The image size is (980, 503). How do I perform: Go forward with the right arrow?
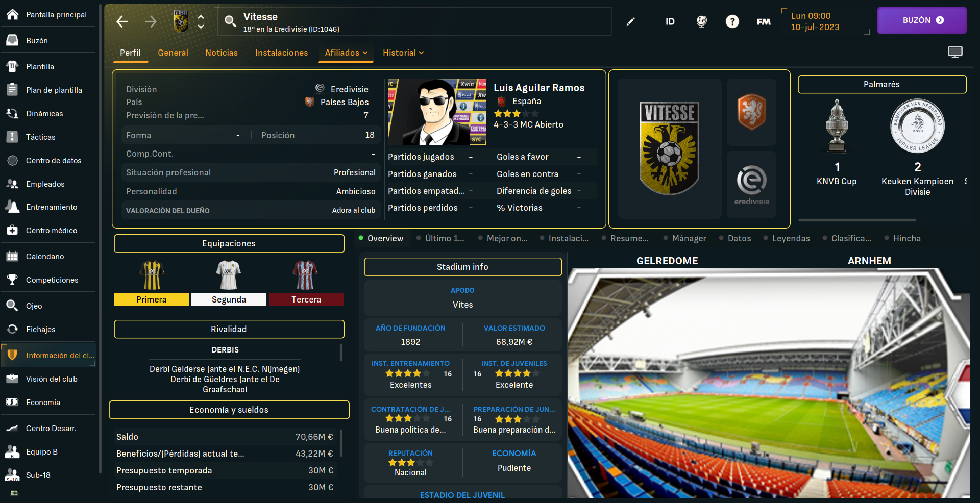click(151, 21)
